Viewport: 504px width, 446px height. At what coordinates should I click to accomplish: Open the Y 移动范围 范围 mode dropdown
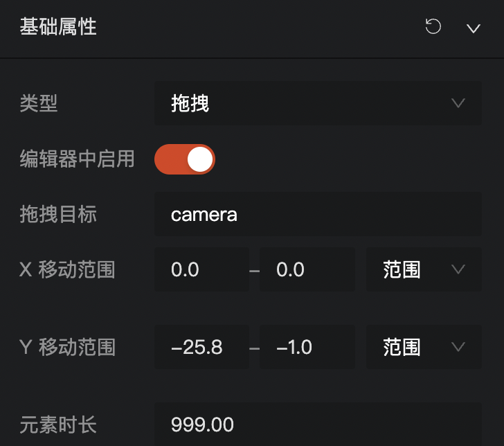[424, 347]
